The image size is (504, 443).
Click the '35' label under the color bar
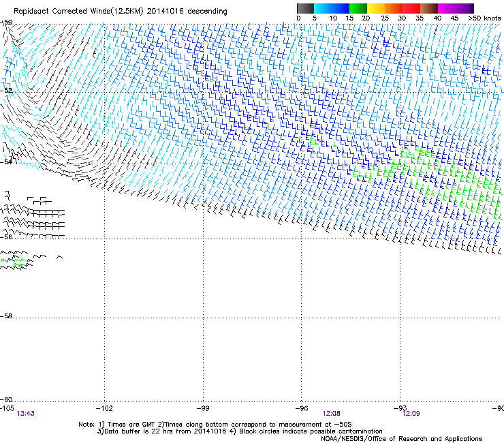420,18
